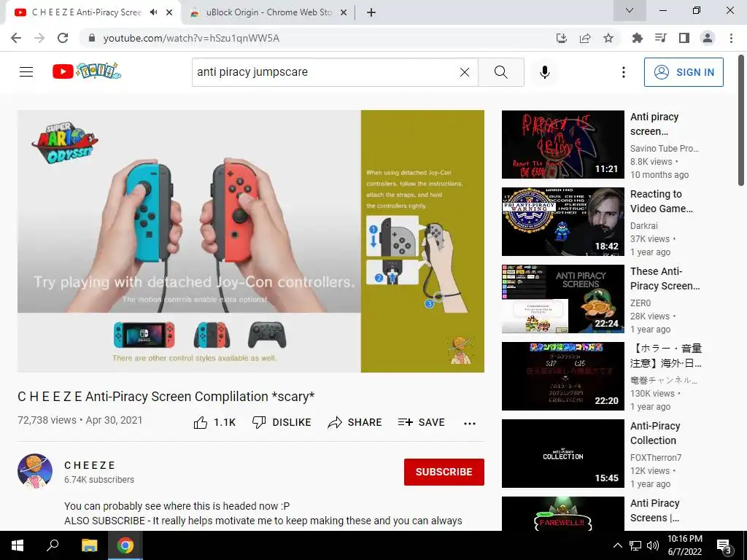Open 'Anti piracy screen' 11:21 thumbnail

coord(562,144)
